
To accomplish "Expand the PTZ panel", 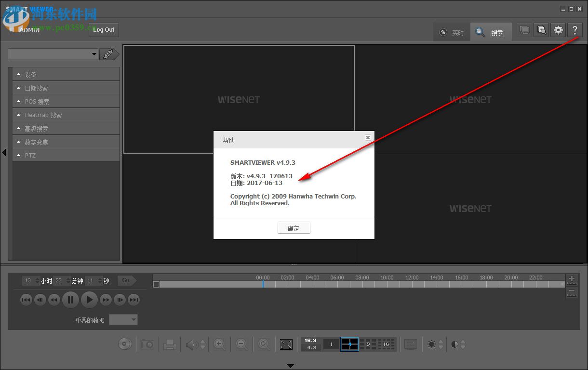I will 66,155.
